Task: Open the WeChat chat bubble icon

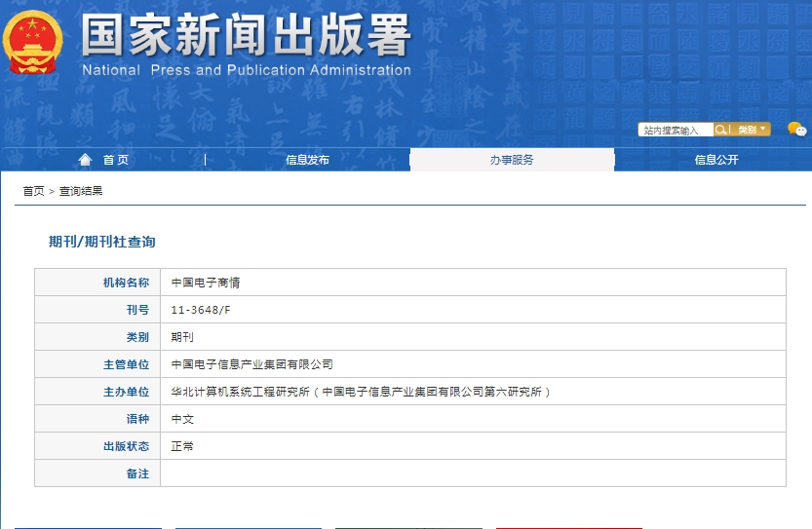Action: (x=796, y=130)
